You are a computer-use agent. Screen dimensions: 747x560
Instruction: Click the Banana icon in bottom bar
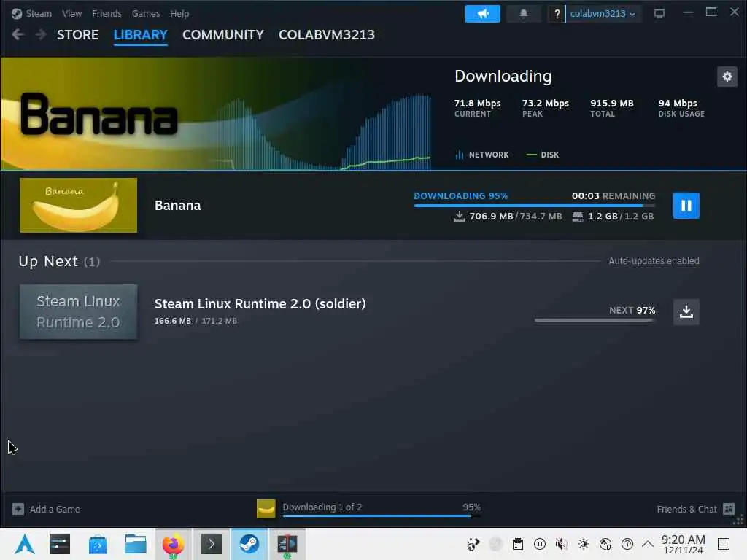[x=266, y=508]
